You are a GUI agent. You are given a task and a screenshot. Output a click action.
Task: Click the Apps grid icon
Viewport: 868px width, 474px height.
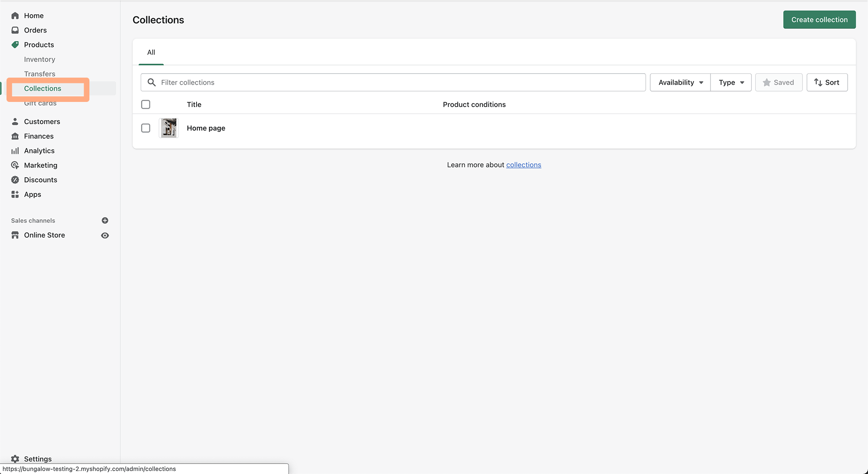(15, 194)
